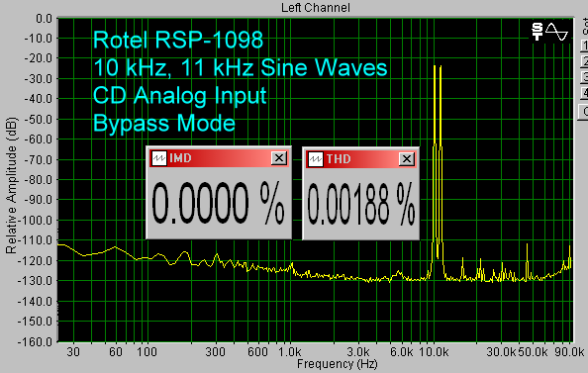The height and width of the screenshot is (373, 588).
Task: Click the THD window's waveform title icon
Action: [316, 159]
